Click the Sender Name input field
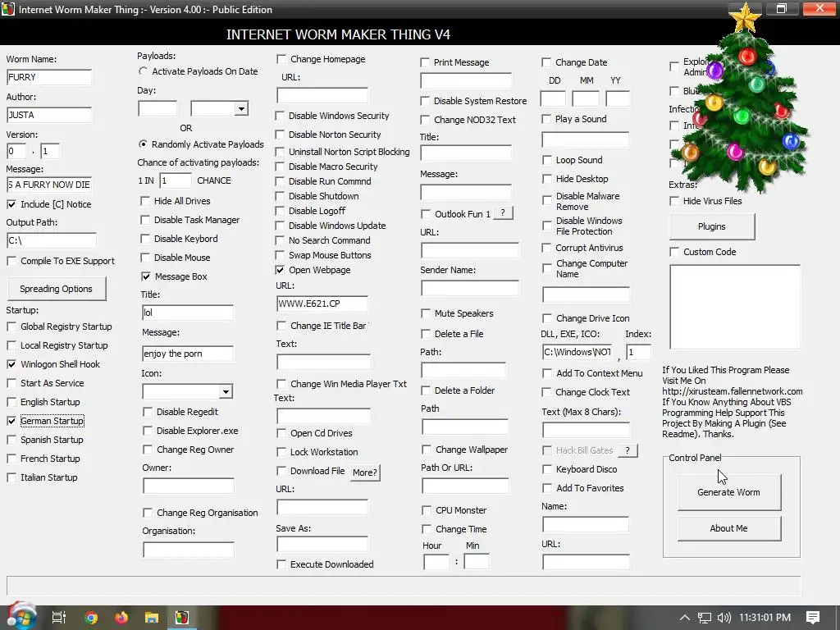The width and height of the screenshot is (840, 630). click(470, 288)
